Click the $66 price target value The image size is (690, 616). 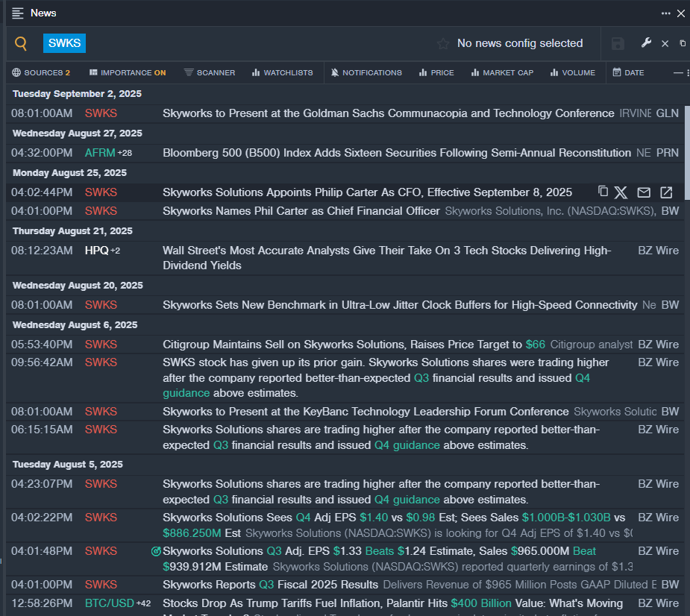(x=535, y=345)
